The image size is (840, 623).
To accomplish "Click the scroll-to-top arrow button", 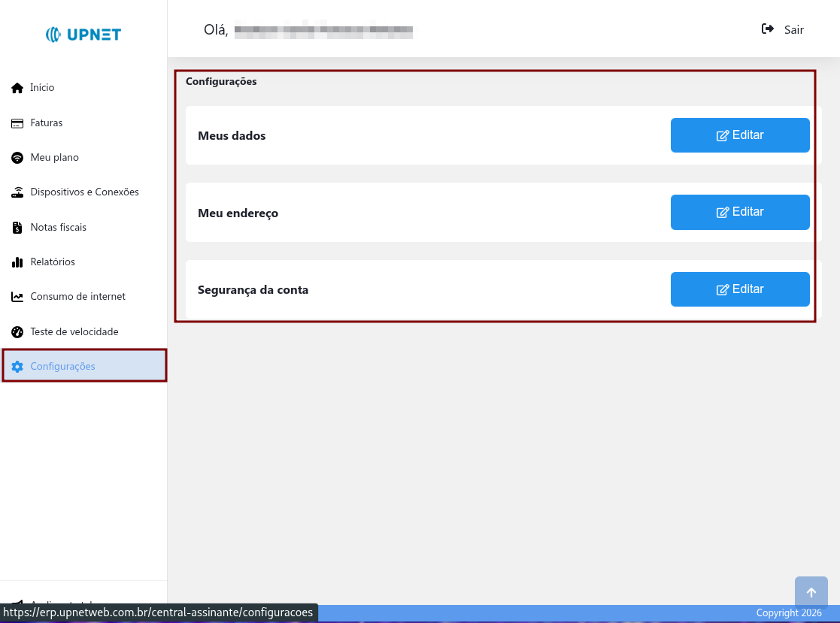I will [x=811, y=591].
